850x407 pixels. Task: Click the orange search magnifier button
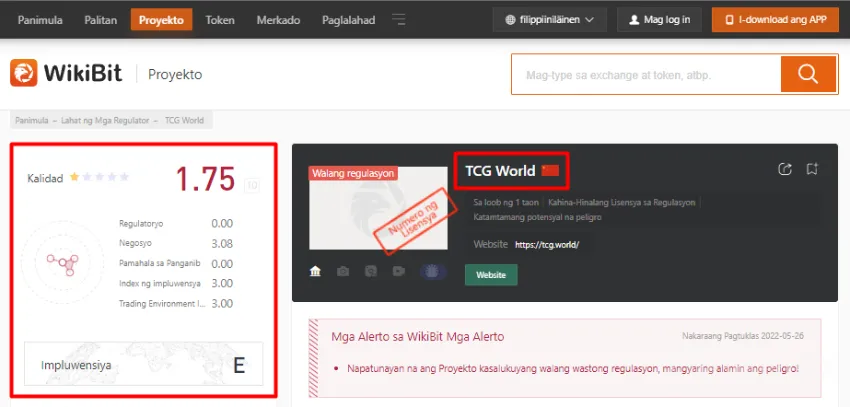[x=808, y=74]
